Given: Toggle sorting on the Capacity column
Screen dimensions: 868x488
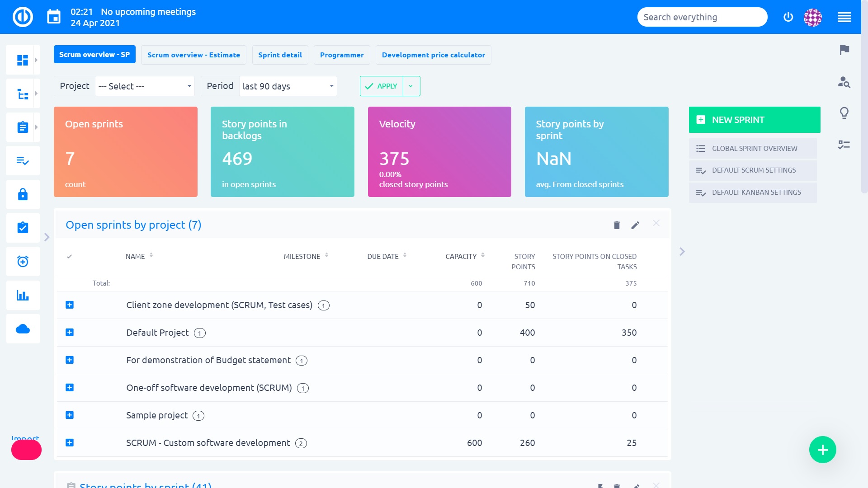Looking at the screenshot, I should coord(483,255).
